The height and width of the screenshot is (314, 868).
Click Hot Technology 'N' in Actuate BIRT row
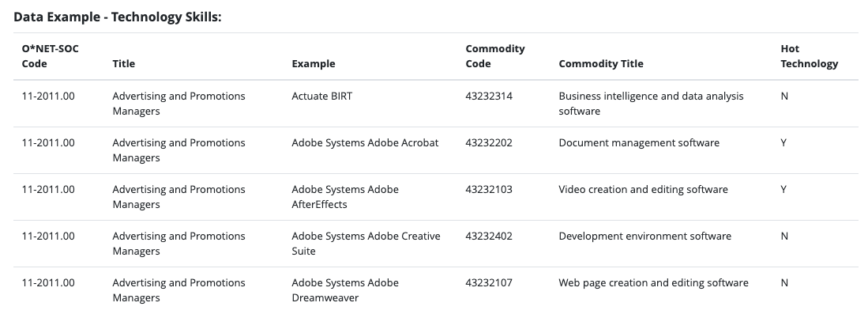(783, 96)
